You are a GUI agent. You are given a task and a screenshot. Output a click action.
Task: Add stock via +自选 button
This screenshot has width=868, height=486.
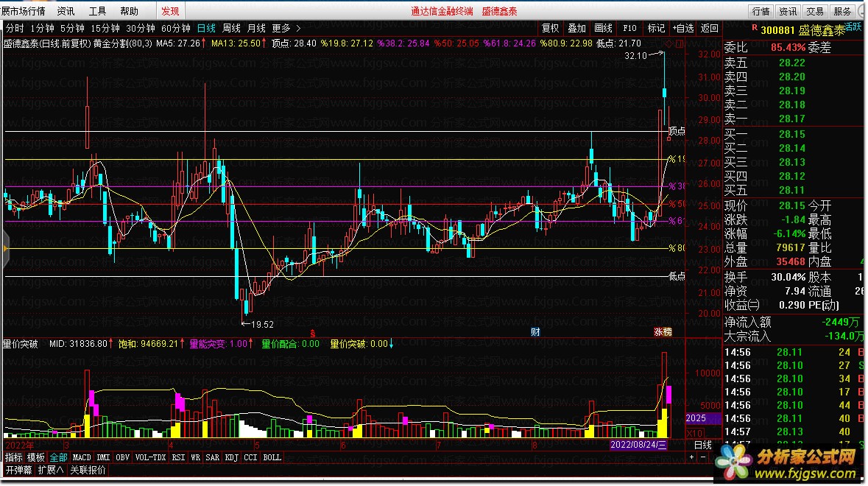coord(683,28)
